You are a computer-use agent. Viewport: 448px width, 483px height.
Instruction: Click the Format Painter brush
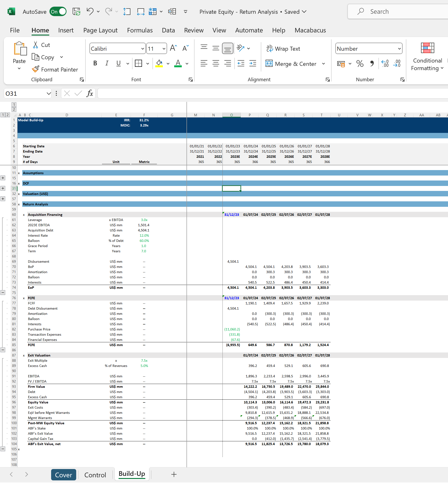36,69
